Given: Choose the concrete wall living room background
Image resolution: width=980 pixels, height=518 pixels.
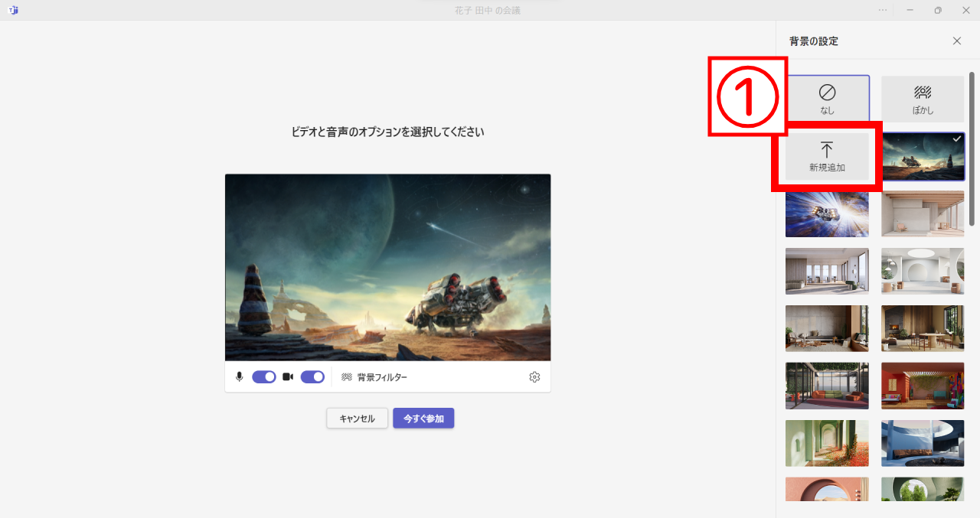Looking at the screenshot, I should (x=827, y=328).
